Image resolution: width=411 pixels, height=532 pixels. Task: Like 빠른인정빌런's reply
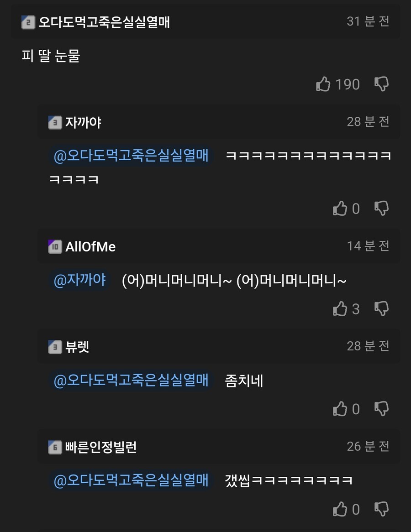340,509
